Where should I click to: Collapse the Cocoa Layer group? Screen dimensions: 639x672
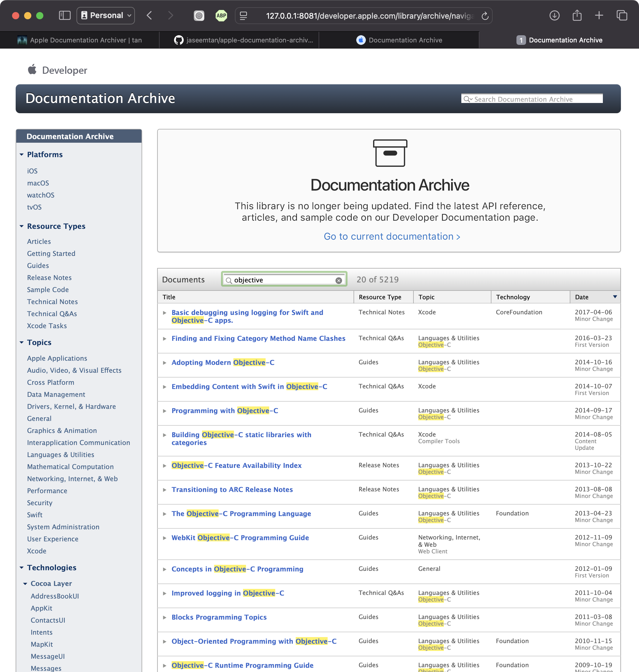[x=25, y=584]
